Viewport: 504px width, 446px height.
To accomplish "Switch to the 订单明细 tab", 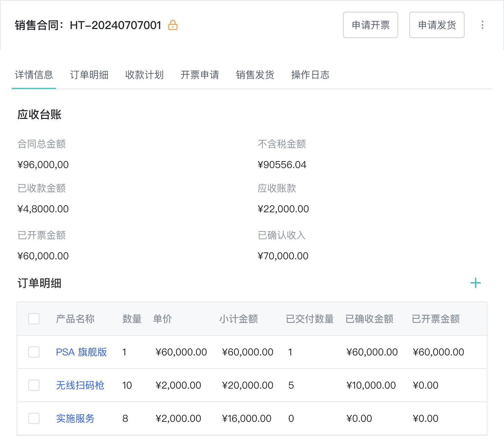I will [x=89, y=75].
